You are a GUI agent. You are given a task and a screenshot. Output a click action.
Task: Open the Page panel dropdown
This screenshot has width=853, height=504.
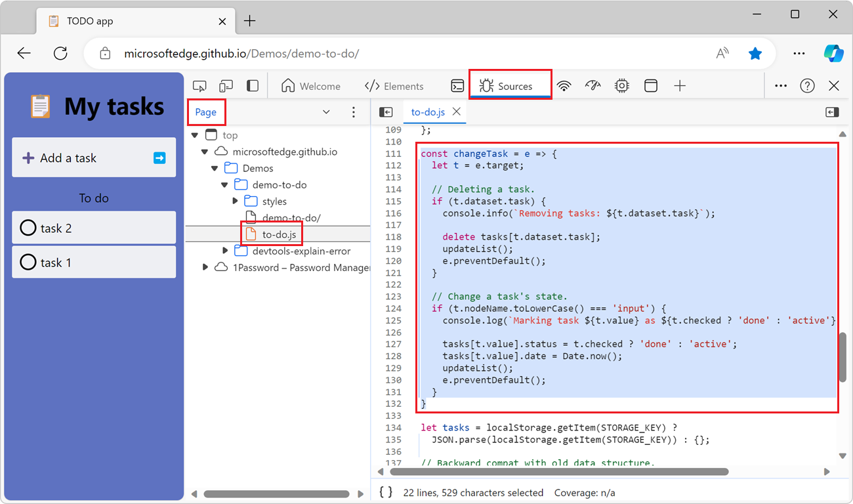[326, 112]
